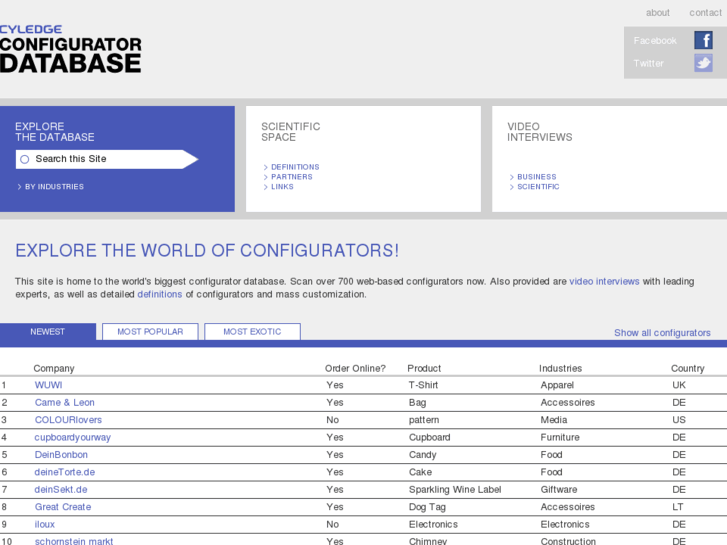This screenshot has width=727, height=545.
Task: Click the Search this Site field
Action: pos(107,159)
